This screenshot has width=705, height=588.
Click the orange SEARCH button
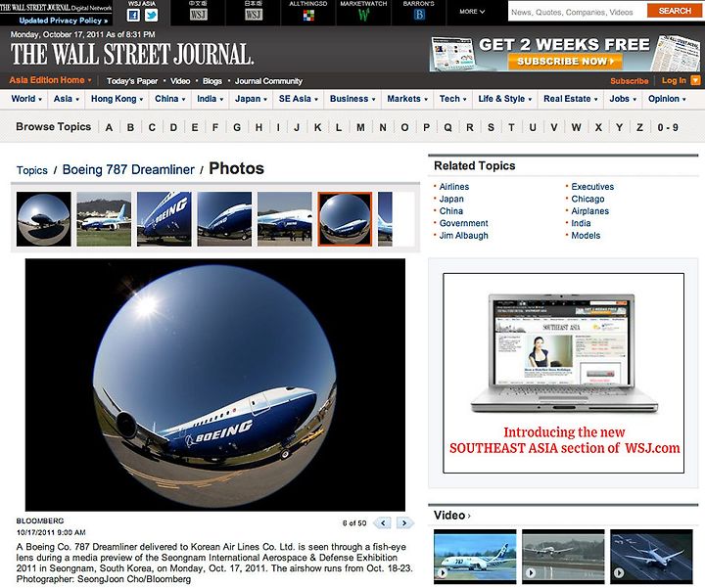pos(675,11)
